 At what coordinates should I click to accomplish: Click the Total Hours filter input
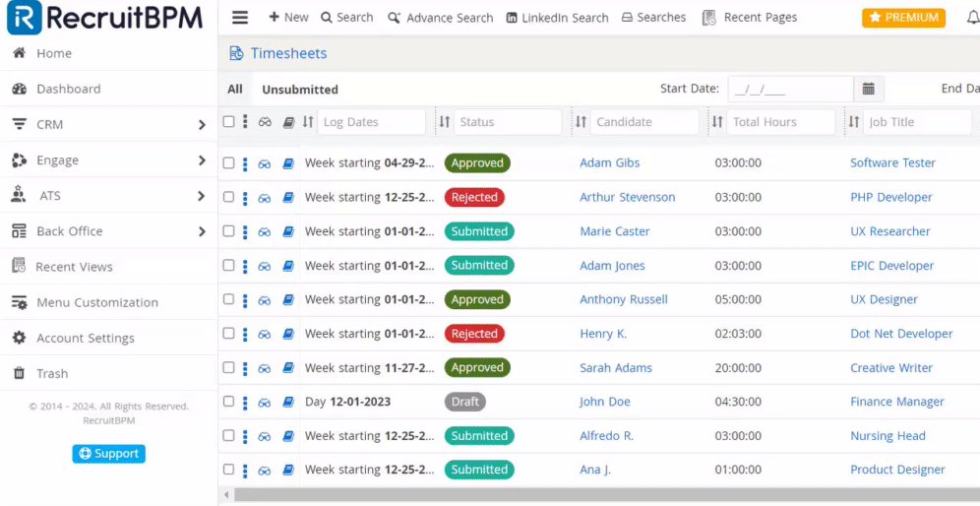tap(780, 122)
